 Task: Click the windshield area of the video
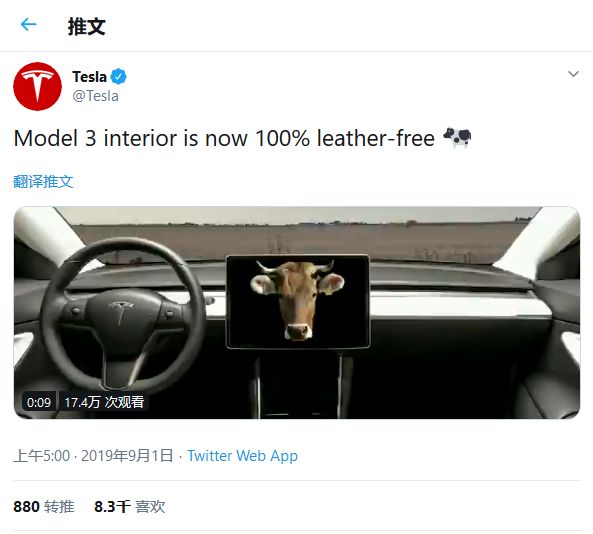click(x=295, y=238)
